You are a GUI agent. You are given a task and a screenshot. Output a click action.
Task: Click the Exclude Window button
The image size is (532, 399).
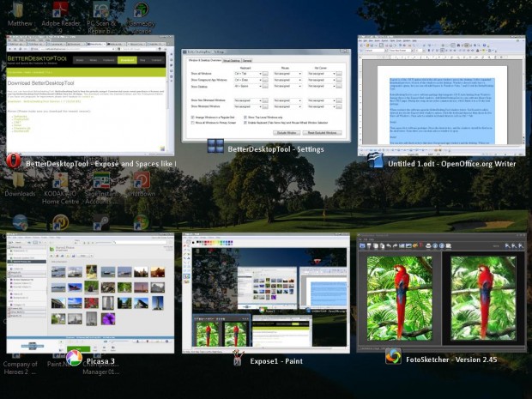(x=287, y=133)
